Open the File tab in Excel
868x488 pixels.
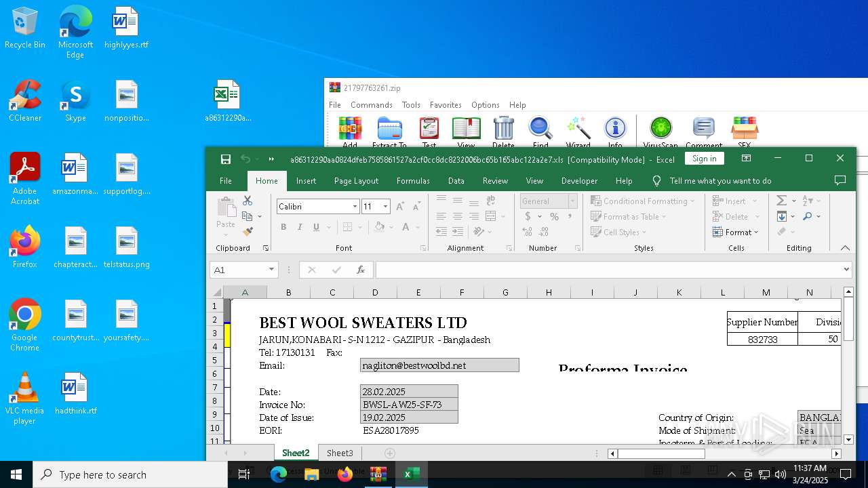pyautogui.click(x=226, y=181)
